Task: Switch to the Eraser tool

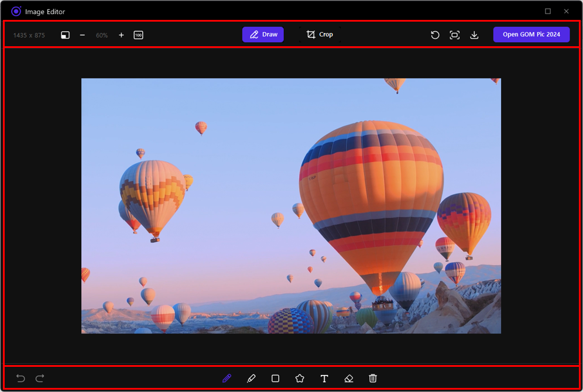Action: click(x=349, y=379)
